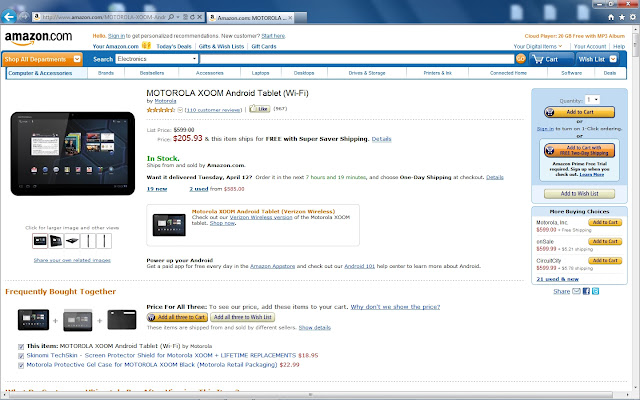The image size is (640, 400).
Task: Open the Drives & Storage nav item
Action: point(367,73)
